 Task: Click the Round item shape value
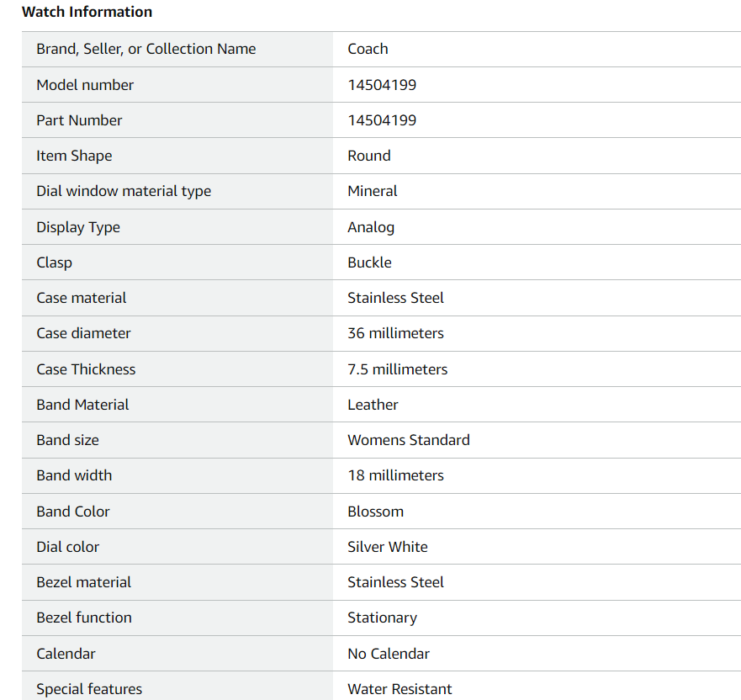[369, 156]
